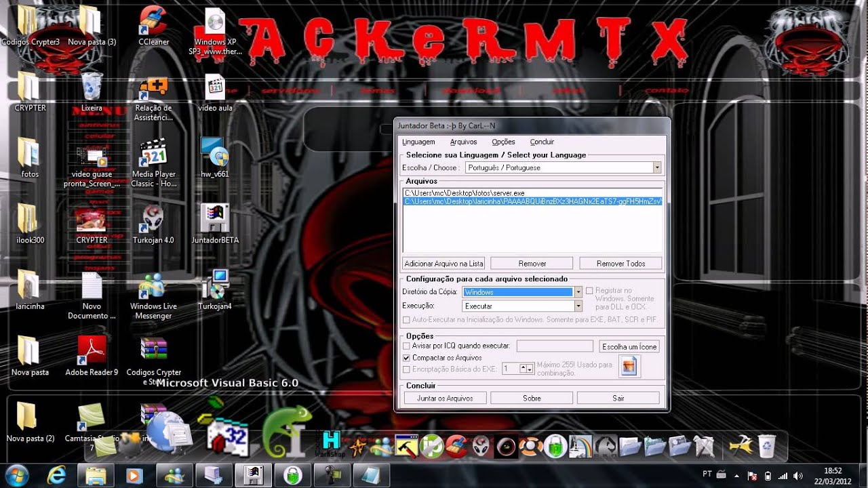The width and height of the screenshot is (868, 488).
Task: Select the Camtasia Studio 7 shortcut
Action: pyautogui.click(x=92, y=426)
